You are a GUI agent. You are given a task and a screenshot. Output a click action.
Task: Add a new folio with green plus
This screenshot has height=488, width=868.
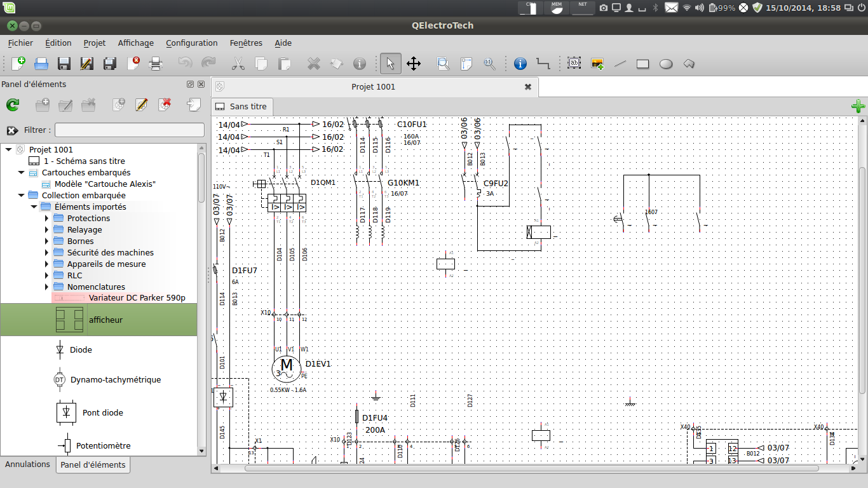858,106
